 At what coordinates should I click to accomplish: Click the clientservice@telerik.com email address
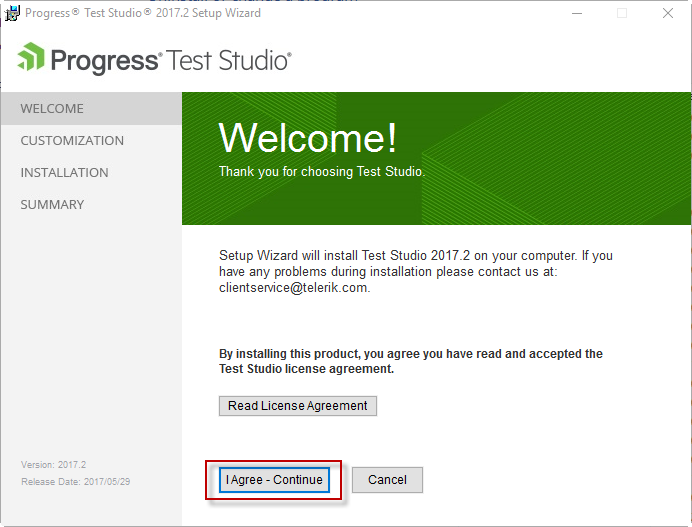click(294, 288)
